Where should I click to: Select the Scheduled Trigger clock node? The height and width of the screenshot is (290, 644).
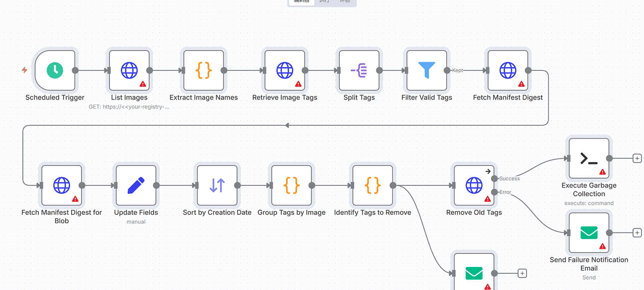55,70
